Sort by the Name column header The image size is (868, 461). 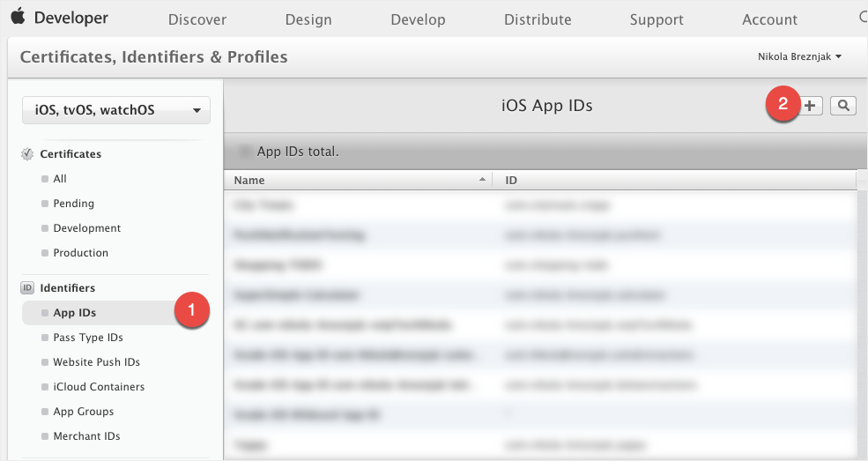(x=358, y=181)
